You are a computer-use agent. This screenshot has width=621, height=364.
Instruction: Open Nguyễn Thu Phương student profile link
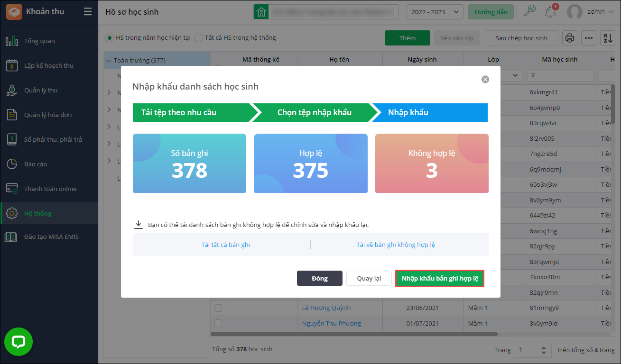tap(332, 324)
